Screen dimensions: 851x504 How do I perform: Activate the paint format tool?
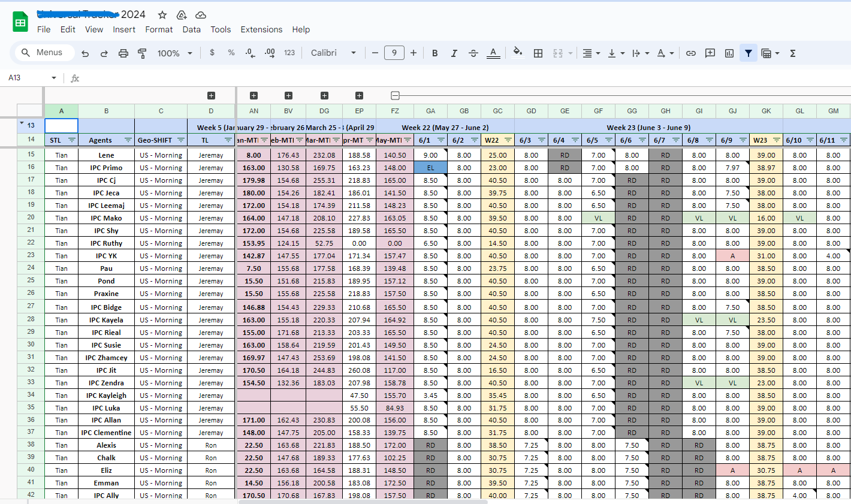142,53
